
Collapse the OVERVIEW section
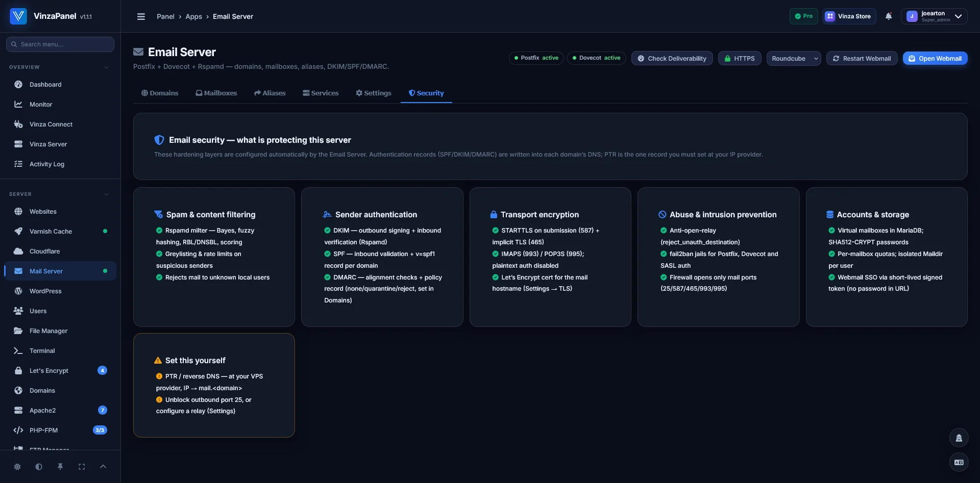click(59, 67)
